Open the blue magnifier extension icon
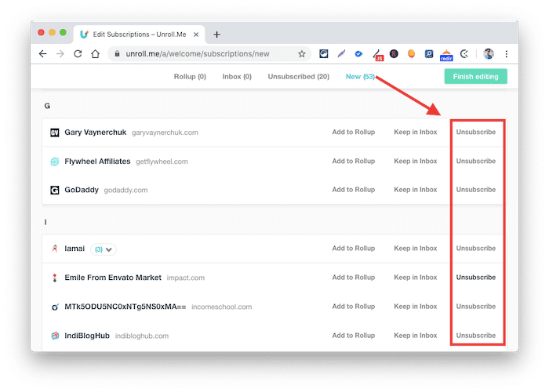The height and width of the screenshot is (392, 549). (x=429, y=54)
